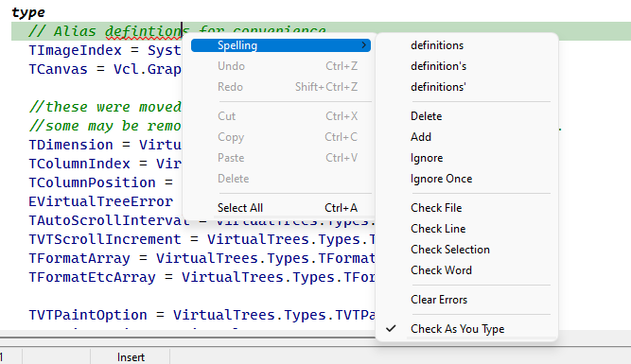Clear Errors from spelling submenu

click(439, 300)
